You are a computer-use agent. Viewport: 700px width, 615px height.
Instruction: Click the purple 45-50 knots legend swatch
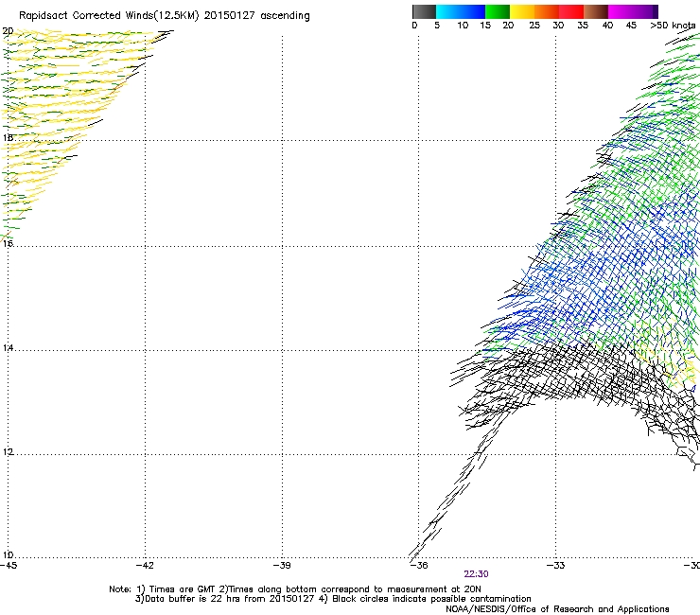645,11
